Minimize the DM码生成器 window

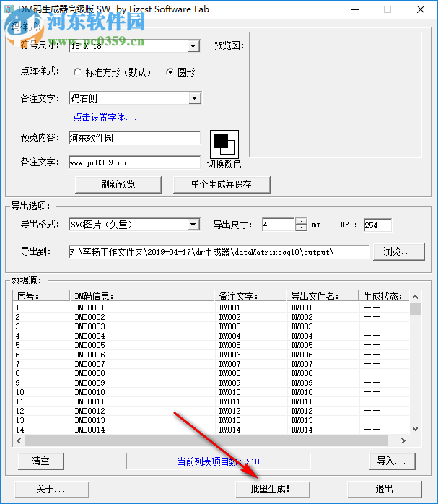point(355,9)
